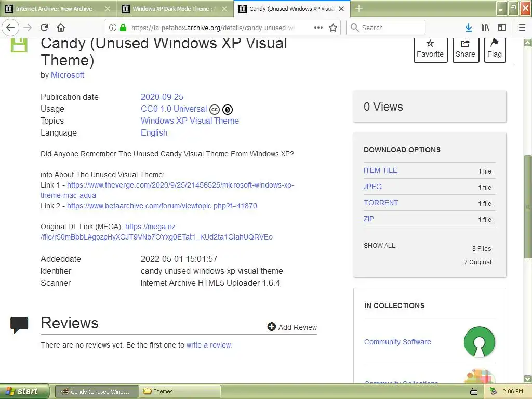Viewport: 532px width, 399px height.
Task: Open the Windows XP Visual Theme topic link
Action: pyautogui.click(x=190, y=121)
